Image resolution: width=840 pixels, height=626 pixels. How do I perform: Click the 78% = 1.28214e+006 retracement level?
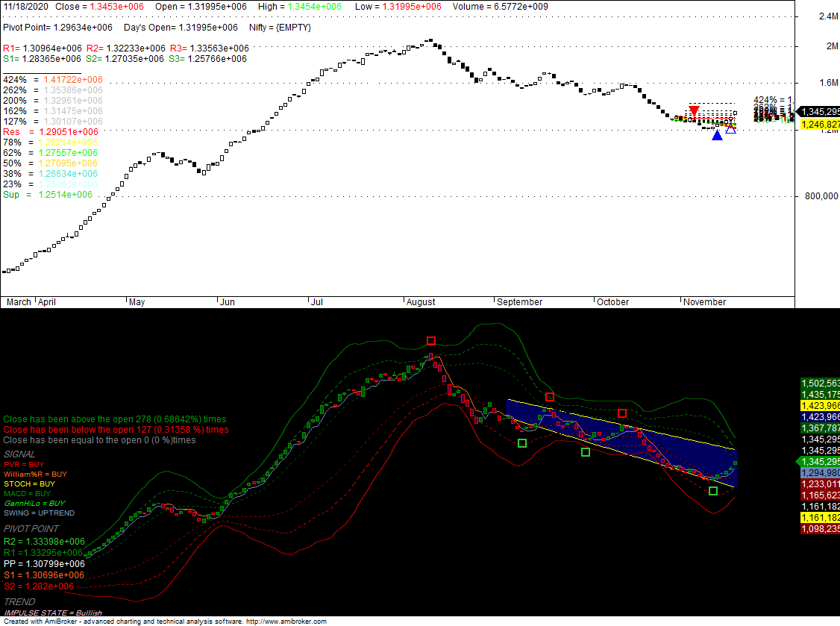[51, 143]
